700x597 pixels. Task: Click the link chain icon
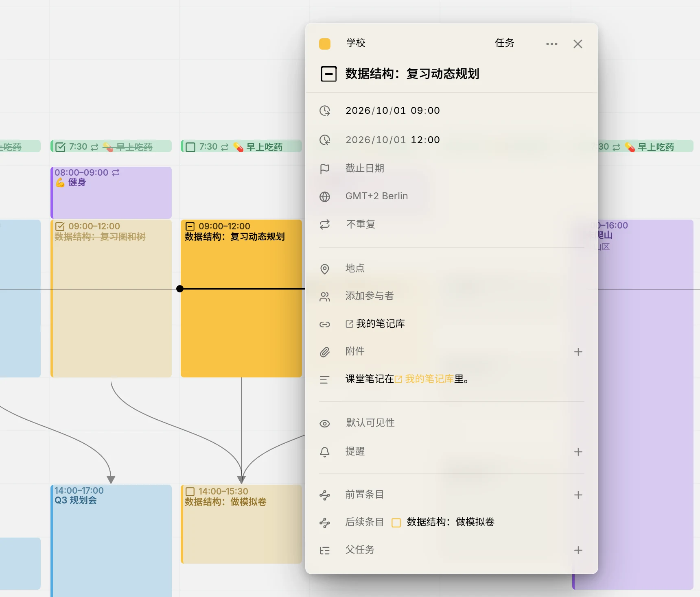pyautogui.click(x=325, y=324)
